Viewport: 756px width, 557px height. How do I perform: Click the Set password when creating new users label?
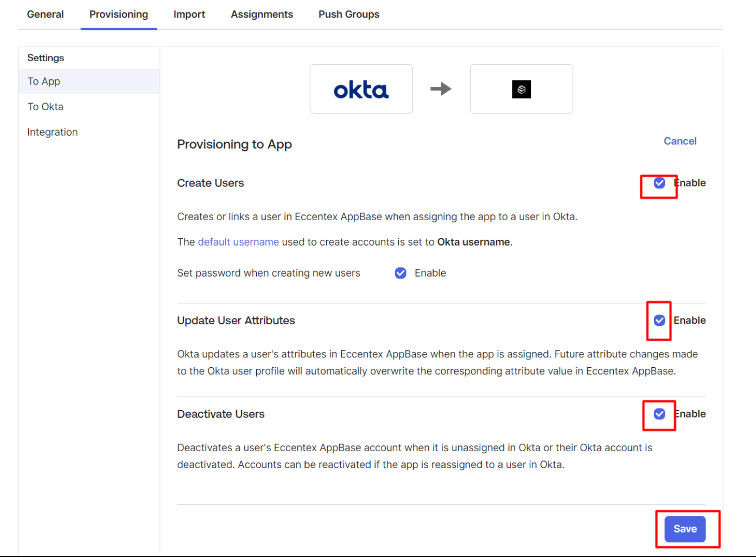point(269,273)
